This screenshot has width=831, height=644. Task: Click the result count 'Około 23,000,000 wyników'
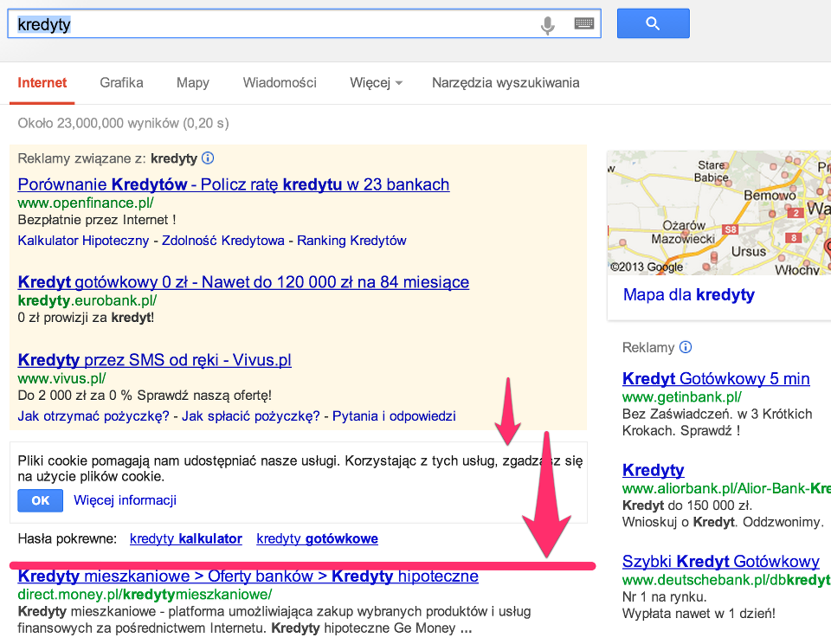(124, 124)
